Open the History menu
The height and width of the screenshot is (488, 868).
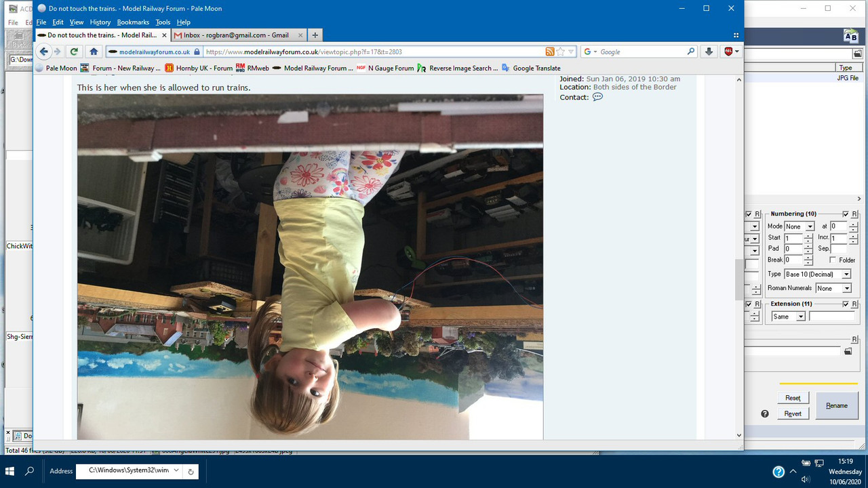pos(100,22)
